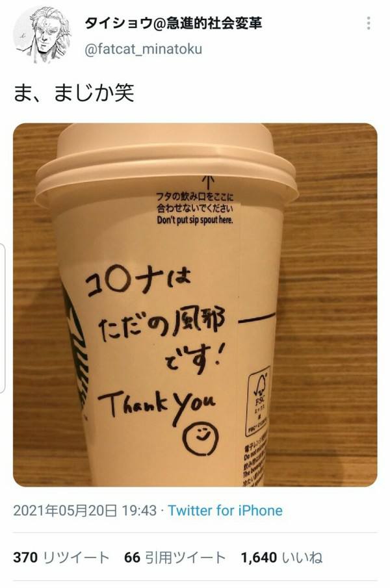This screenshot has width=390, height=588.
Task: Tap the handwritten Thank You on cup photo
Action: (157, 405)
